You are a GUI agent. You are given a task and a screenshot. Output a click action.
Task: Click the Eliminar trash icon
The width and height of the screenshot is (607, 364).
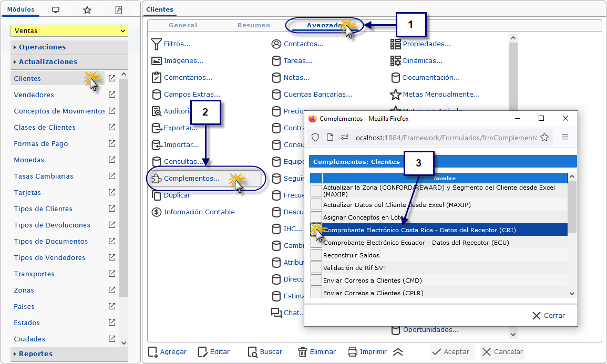(303, 352)
